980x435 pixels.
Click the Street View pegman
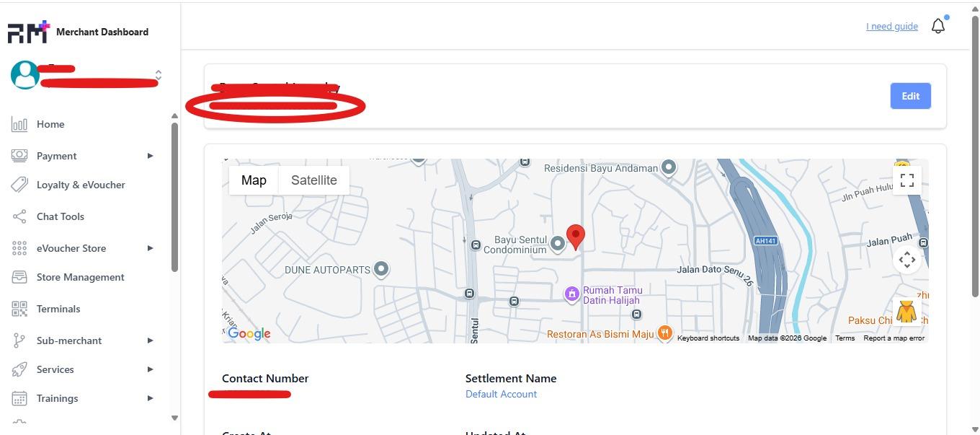point(906,311)
